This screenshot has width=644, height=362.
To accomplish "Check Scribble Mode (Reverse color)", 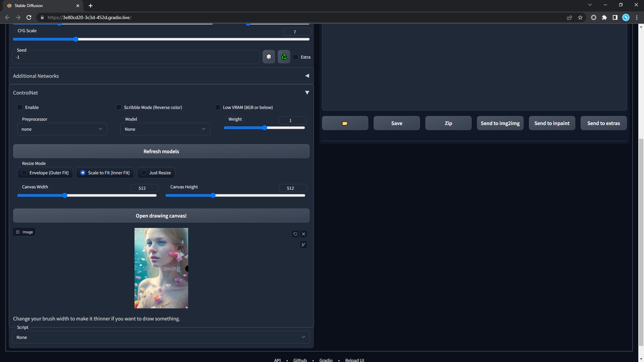I will click(x=119, y=107).
